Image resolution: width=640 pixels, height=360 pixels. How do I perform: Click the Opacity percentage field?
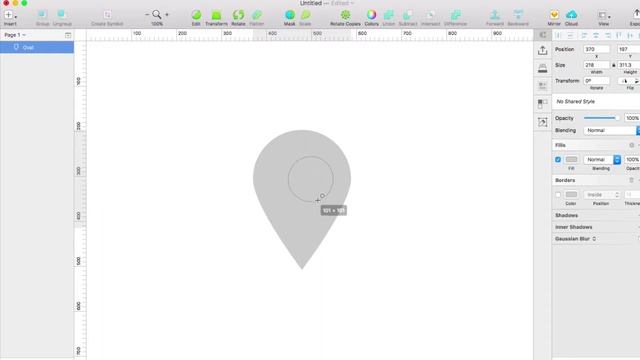(x=632, y=118)
